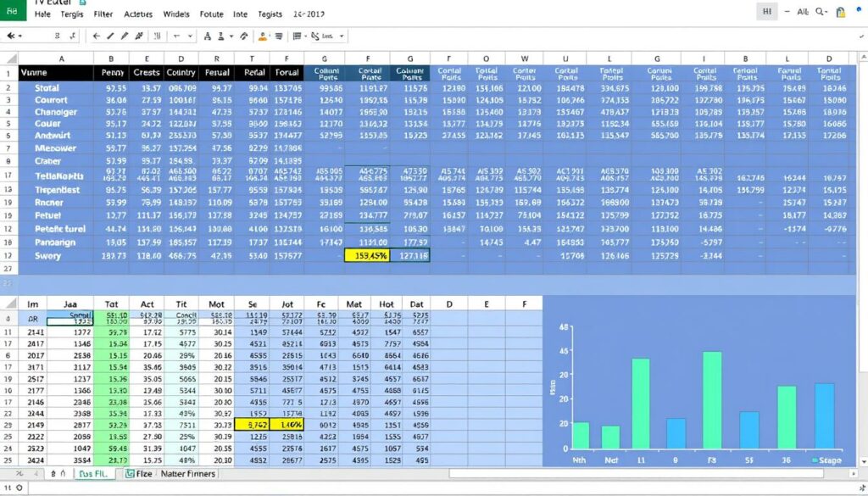
Task: Open the Tegists menu
Action: [270, 14]
